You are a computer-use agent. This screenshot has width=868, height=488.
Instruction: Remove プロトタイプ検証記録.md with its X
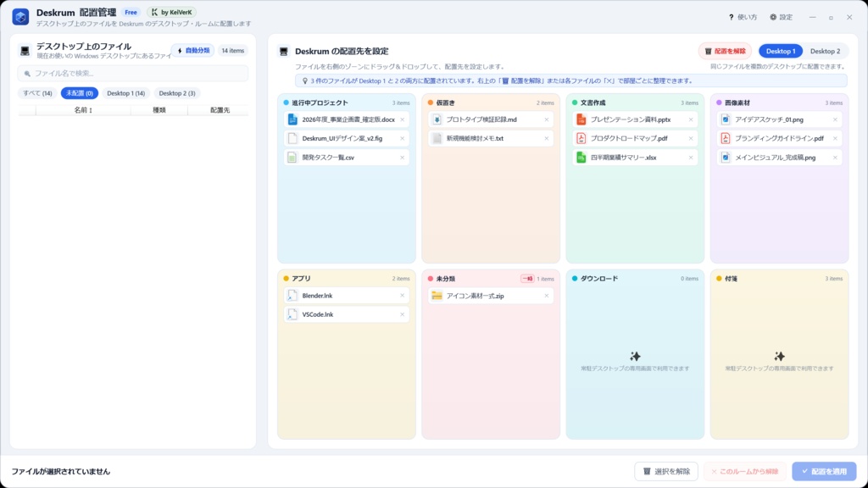coord(547,119)
